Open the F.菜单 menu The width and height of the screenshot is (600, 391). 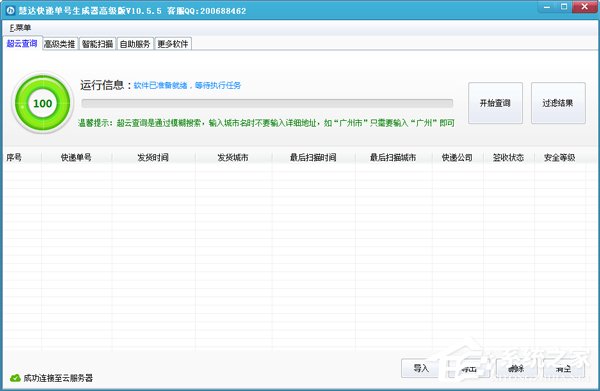20,28
